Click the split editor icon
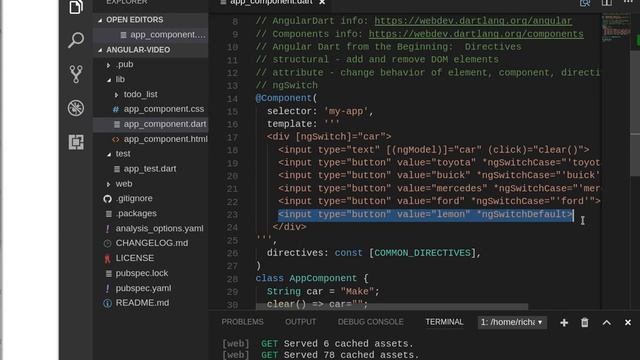Screen dimensions: 640x360 607,3
